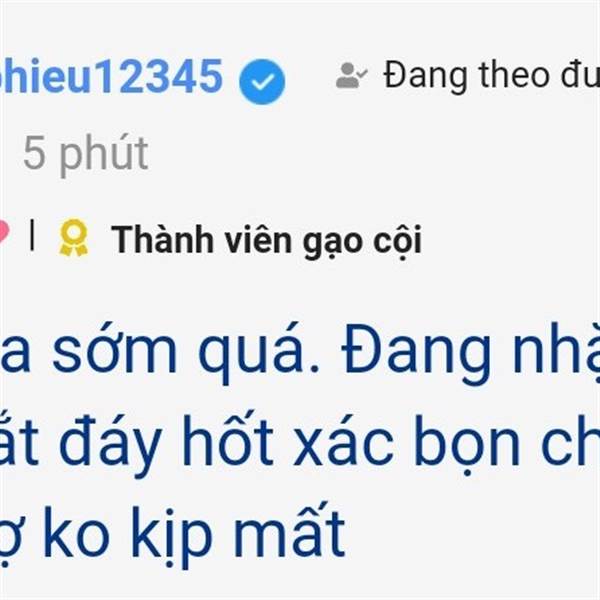Click the vertical divider before medal icon
Screen dimensions: 600x600
[32, 235]
